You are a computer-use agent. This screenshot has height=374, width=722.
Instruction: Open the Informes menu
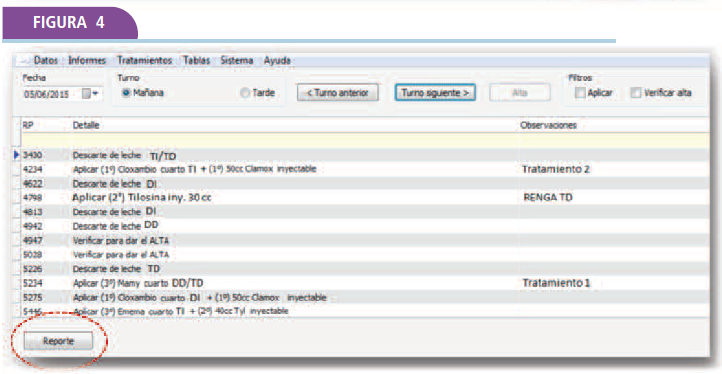87,60
